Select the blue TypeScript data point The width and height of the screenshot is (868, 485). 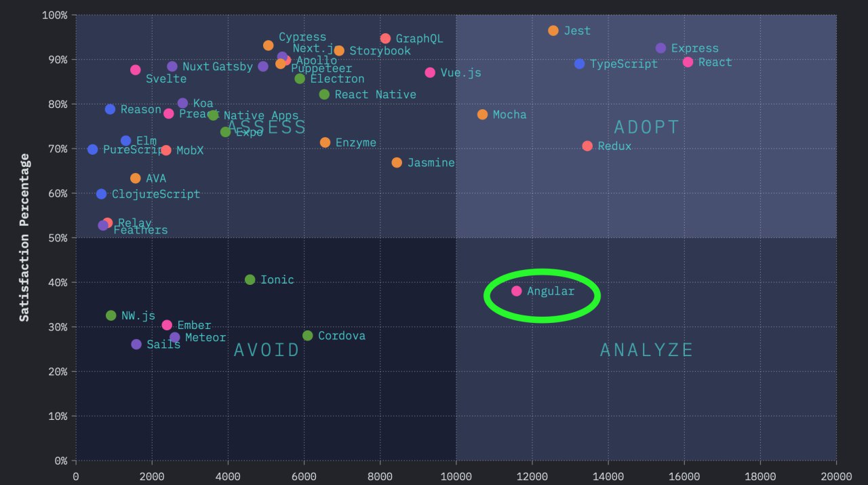[x=579, y=64]
